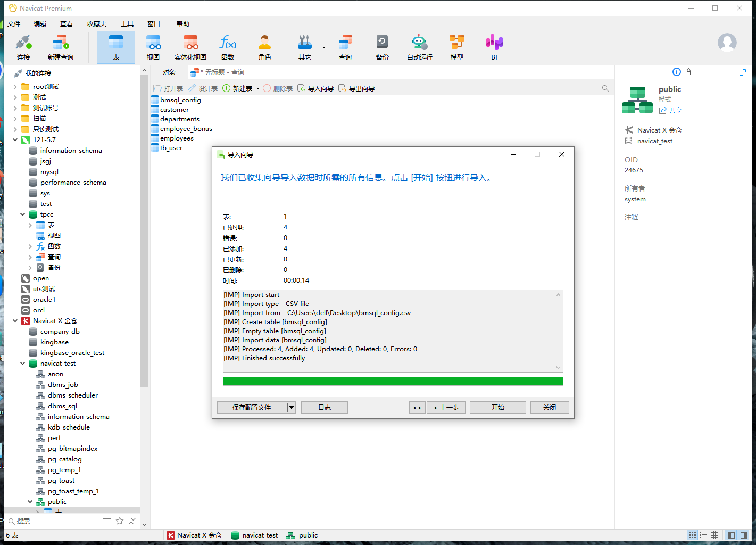Click 打开表 in the object toolbar
Screen dimensions: 756x545
click(x=168, y=88)
